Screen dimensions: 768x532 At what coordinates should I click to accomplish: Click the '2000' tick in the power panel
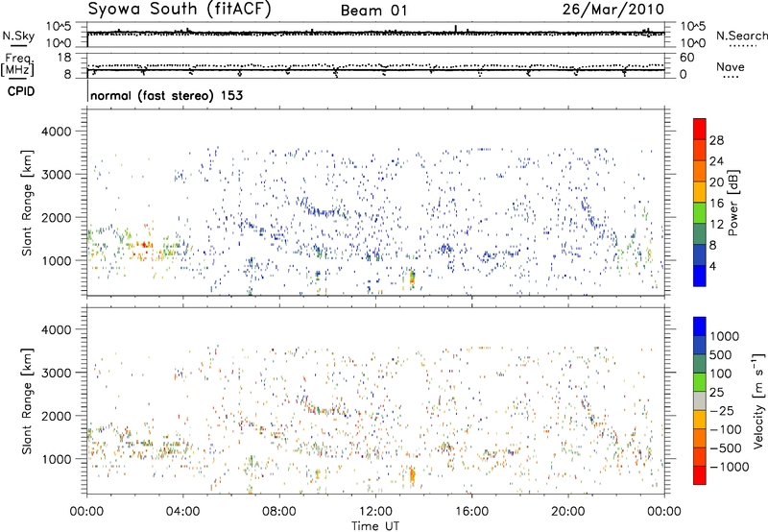click(56, 217)
